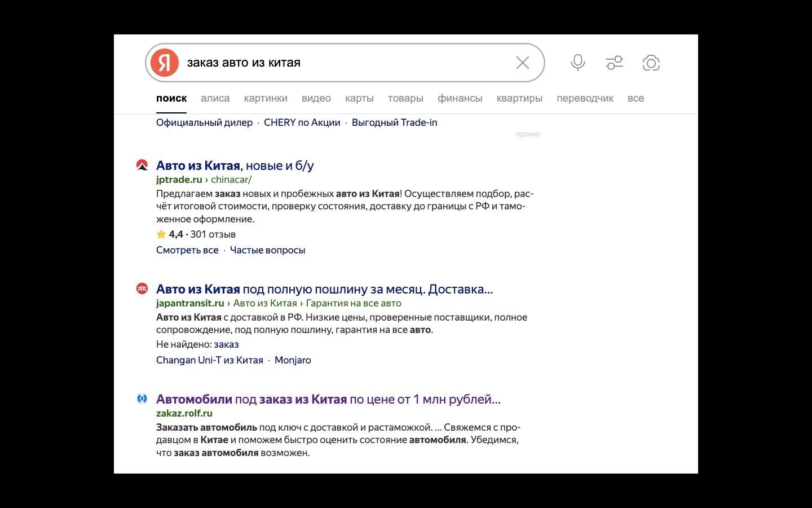
Task: Open the 'Changan Uni-T из Китая' link
Action: [x=210, y=360]
